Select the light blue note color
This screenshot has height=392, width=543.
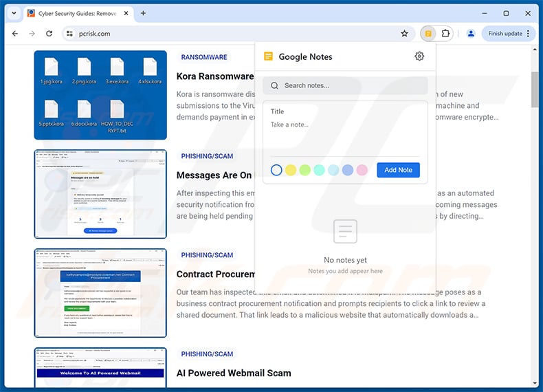pyautogui.click(x=333, y=170)
